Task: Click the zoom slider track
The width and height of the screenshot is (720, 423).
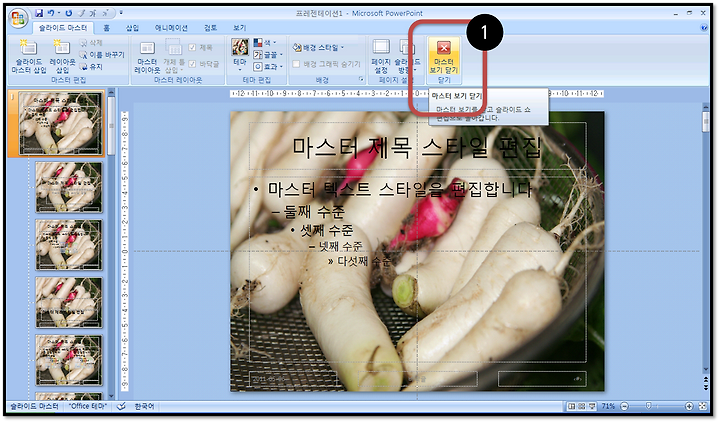Action: click(657, 406)
